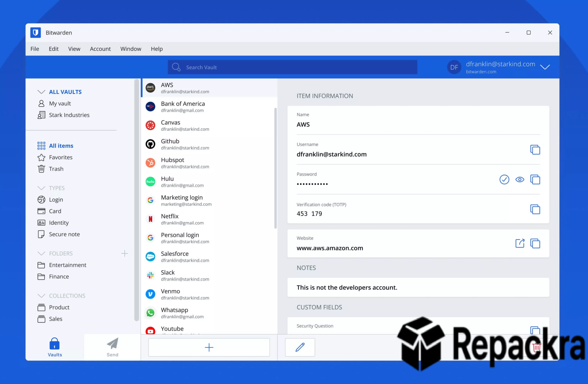The height and width of the screenshot is (384, 588).
Task: Click the Search Vault field
Action: (292, 67)
